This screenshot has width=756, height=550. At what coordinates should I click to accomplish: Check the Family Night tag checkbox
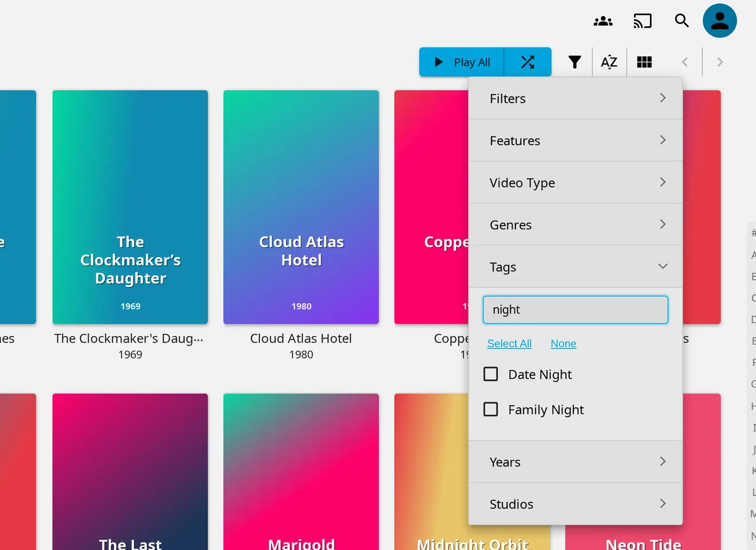tap(491, 409)
